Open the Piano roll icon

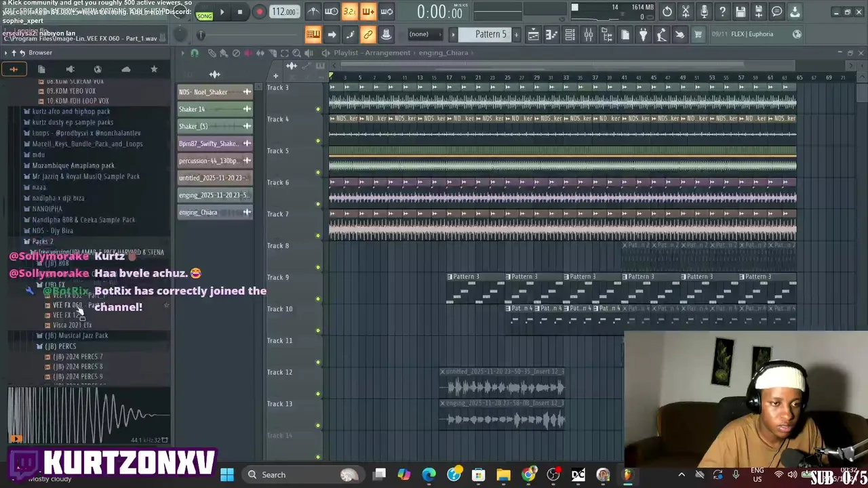point(552,35)
